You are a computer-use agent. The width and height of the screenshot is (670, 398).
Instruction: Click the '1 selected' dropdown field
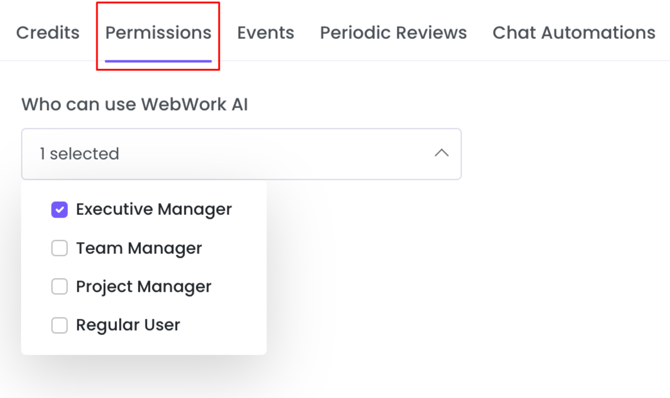tap(241, 154)
